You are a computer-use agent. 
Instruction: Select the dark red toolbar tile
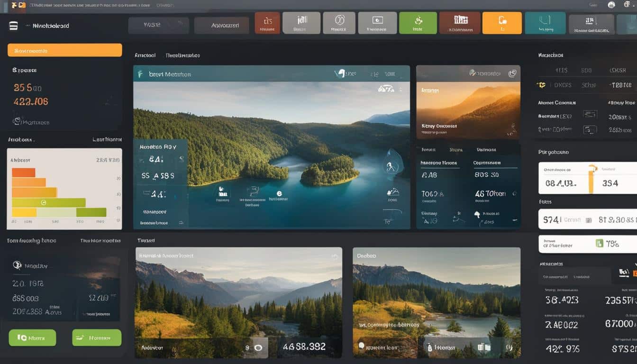267,23
